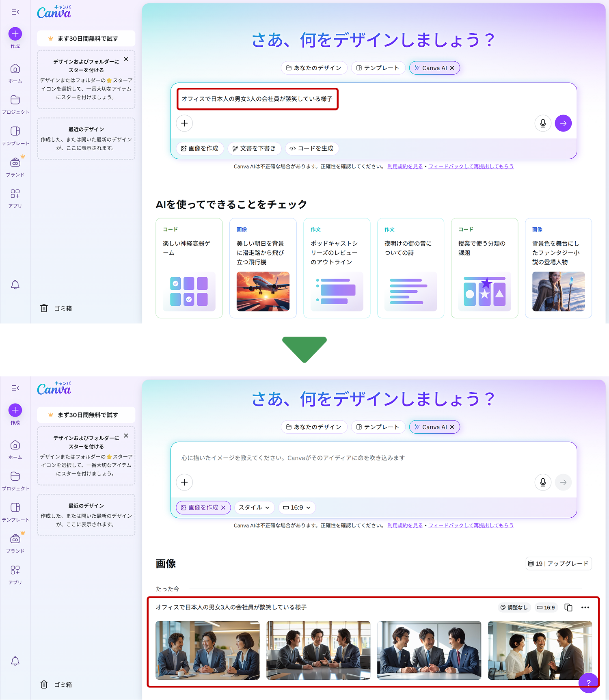Open the three-dot menu for generated images
The width and height of the screenshot is (609, 700).
click(x=585, y=607)
